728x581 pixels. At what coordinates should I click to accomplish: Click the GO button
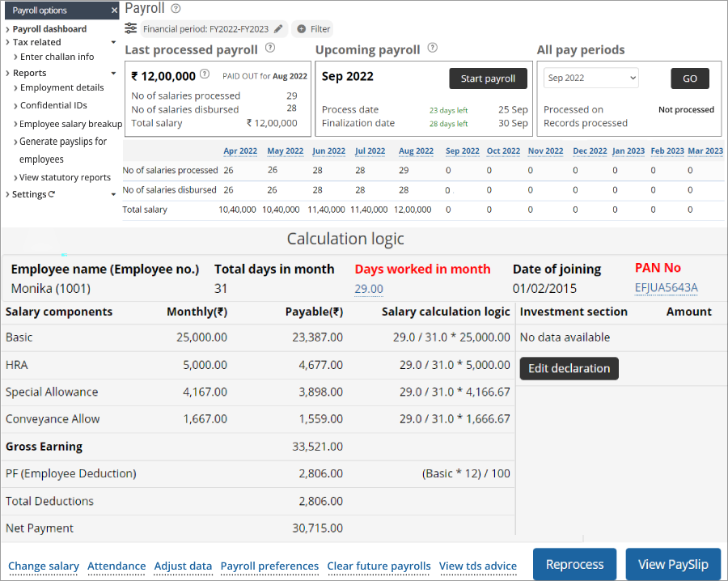689,78
